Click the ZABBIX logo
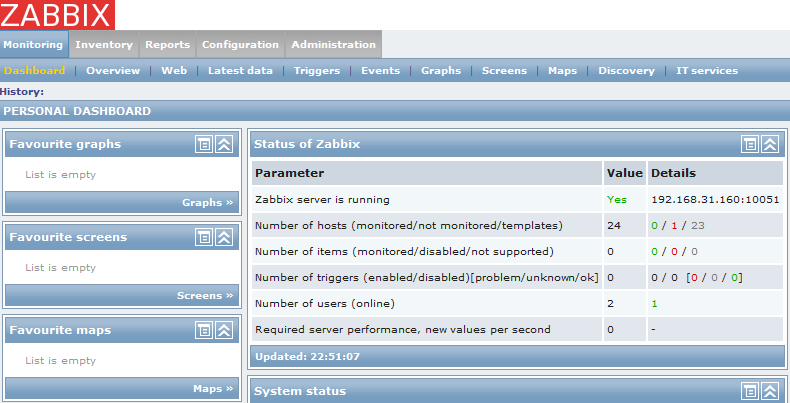790x403 pixels. [x=57, y=15]
